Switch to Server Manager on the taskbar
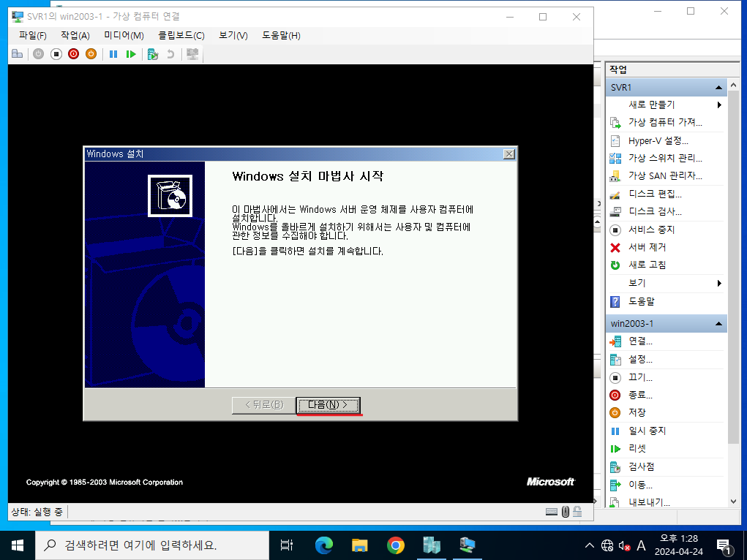Image resolution: width=747 pixels, height=560 pixels. (432, 545)
